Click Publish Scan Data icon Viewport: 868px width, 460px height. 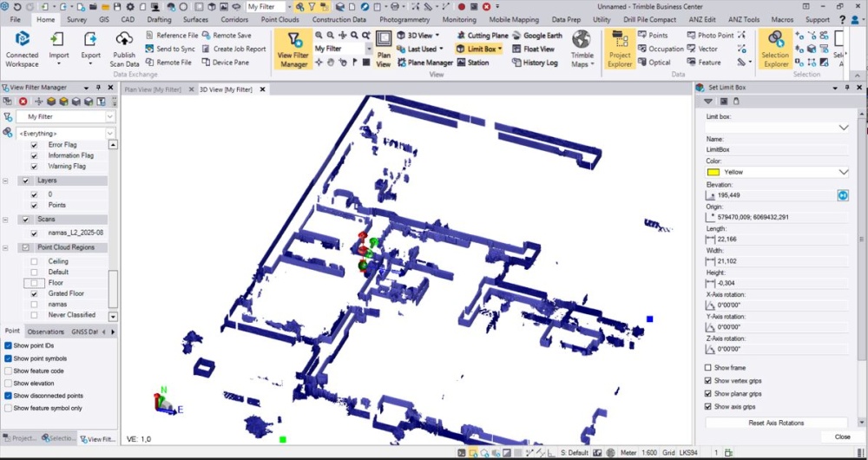[x=124, y=49]
